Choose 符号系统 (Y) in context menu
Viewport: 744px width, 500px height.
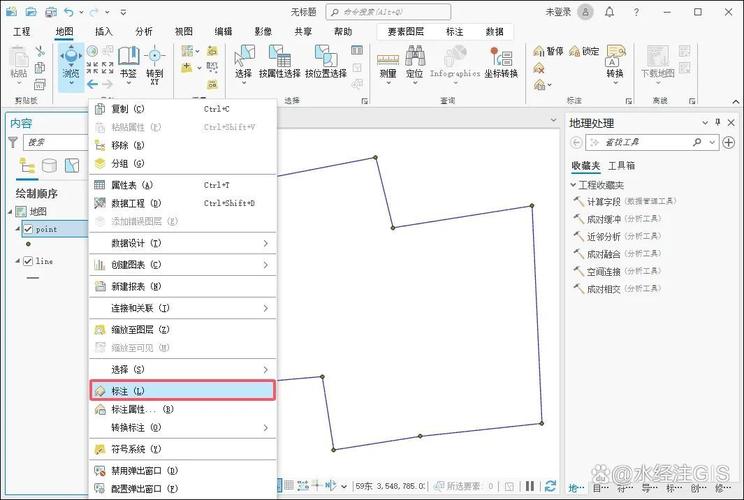coord(183,449)
